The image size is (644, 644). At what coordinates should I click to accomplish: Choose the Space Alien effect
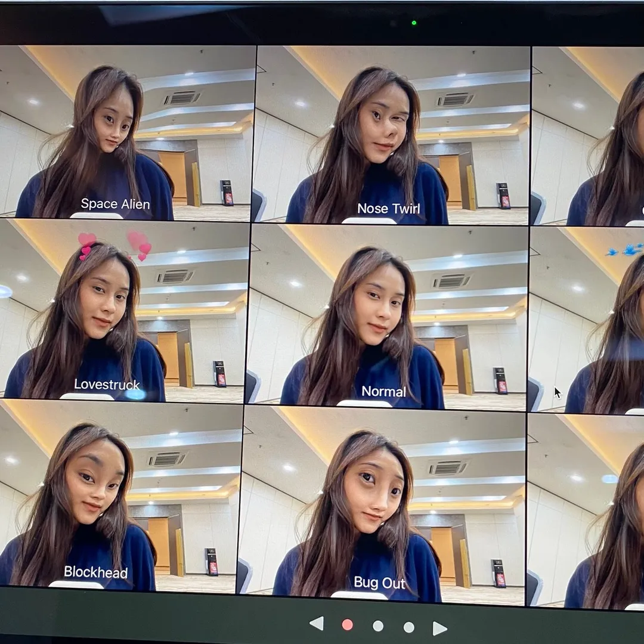coord(125,131)
